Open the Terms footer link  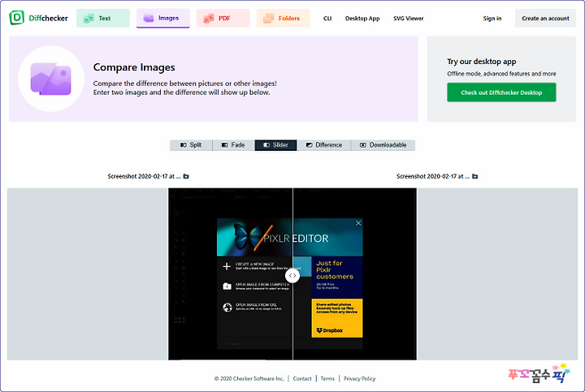(x=327, y=378)
